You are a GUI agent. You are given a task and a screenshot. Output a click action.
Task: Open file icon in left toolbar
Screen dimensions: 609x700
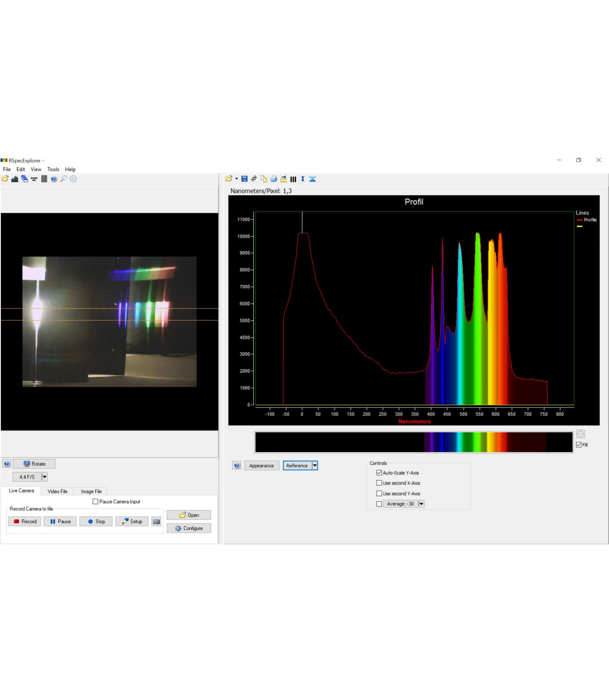click(5, 179)
